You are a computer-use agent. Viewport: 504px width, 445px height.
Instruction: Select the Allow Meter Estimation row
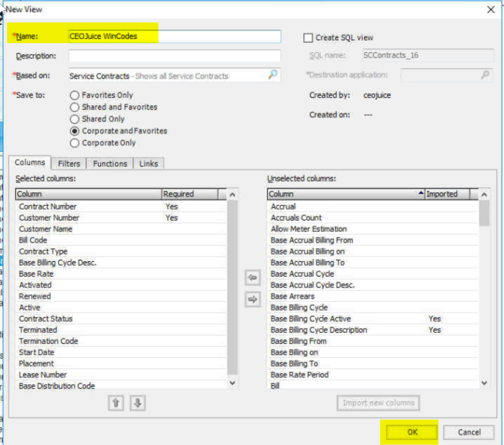click(373, 229)
